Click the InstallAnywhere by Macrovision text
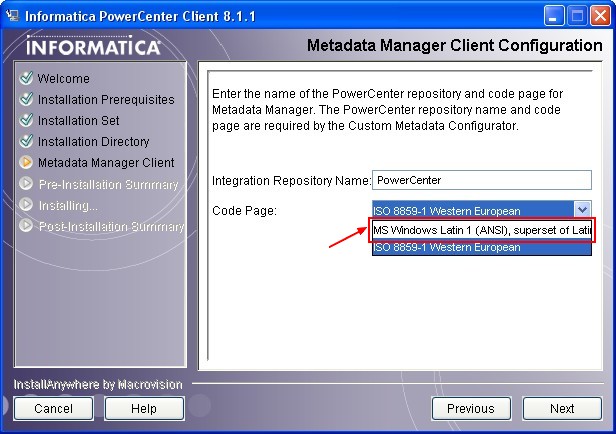This screenshot has width=616, height=434. (98, 385)
